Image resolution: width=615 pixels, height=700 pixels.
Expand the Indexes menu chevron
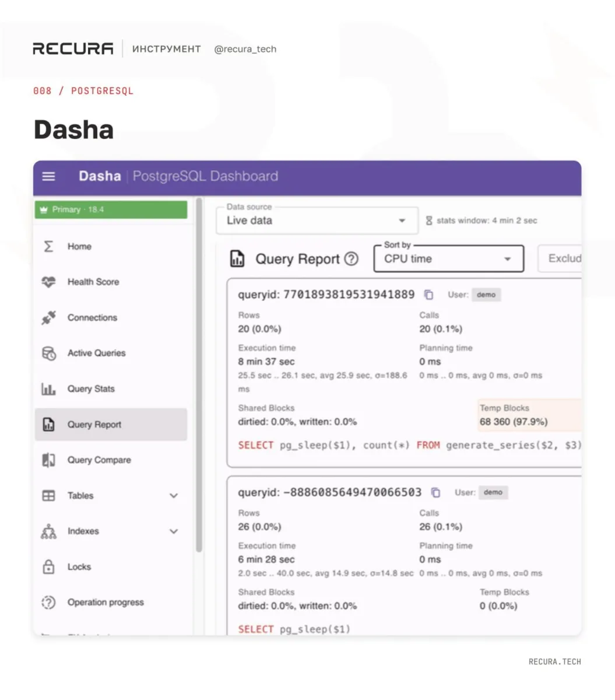(x=174, y=531)
